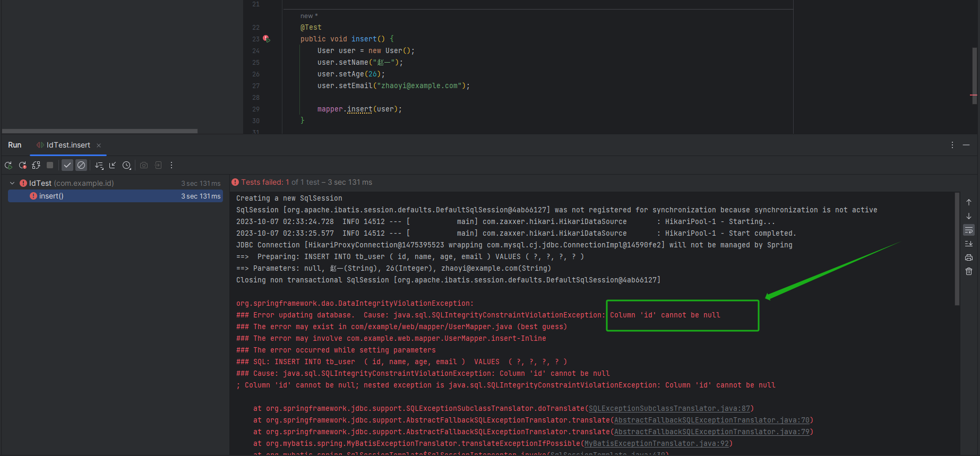
Task: Minimize the Run tool window
Action: tap(966, 145)
